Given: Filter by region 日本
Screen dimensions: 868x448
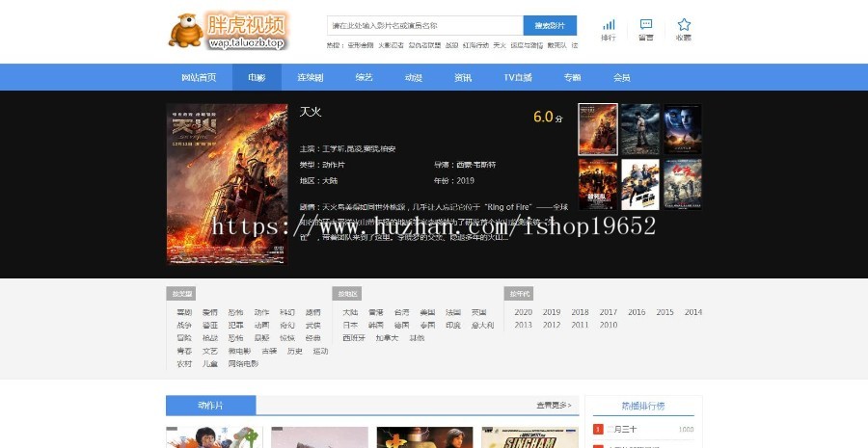Looking at the screenshot, I should point(350,325).
